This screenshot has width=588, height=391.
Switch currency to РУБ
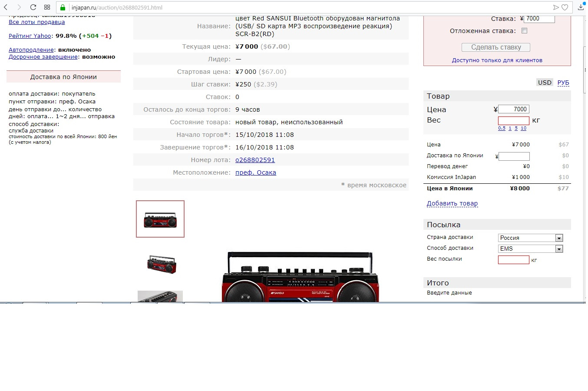(x=563, y=83)
